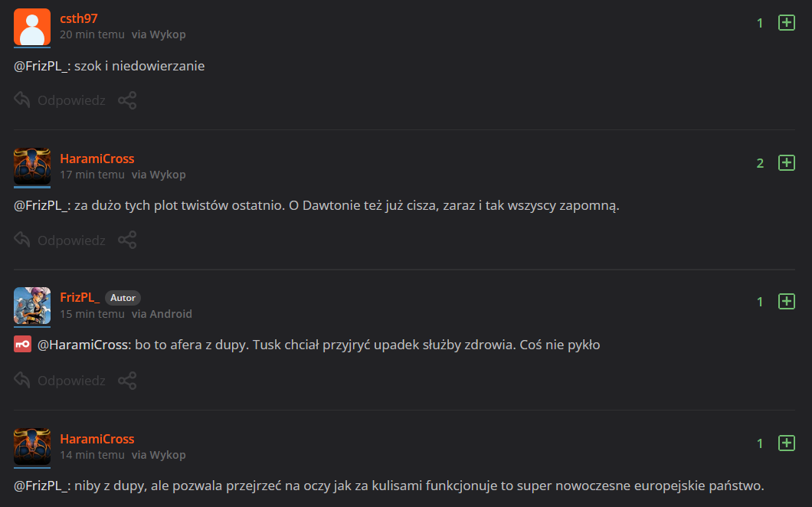
Task: Upvote csth97's comment with plus icon
Action: [786, 23]
